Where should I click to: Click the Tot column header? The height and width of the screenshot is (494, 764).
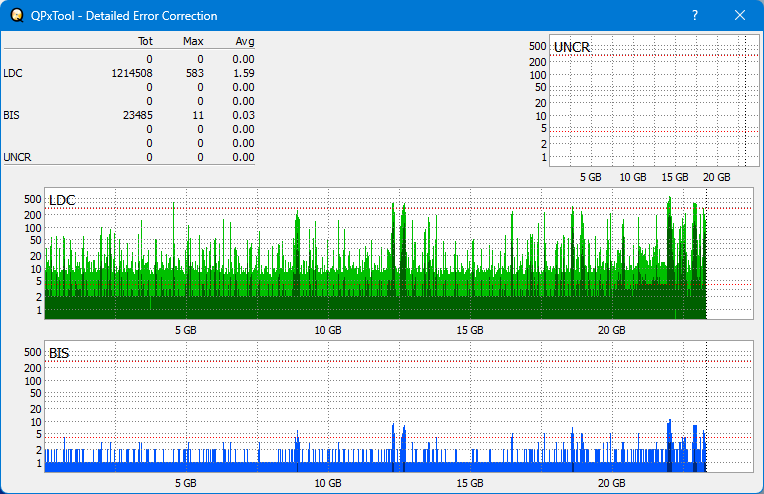(x=145, y=41)
